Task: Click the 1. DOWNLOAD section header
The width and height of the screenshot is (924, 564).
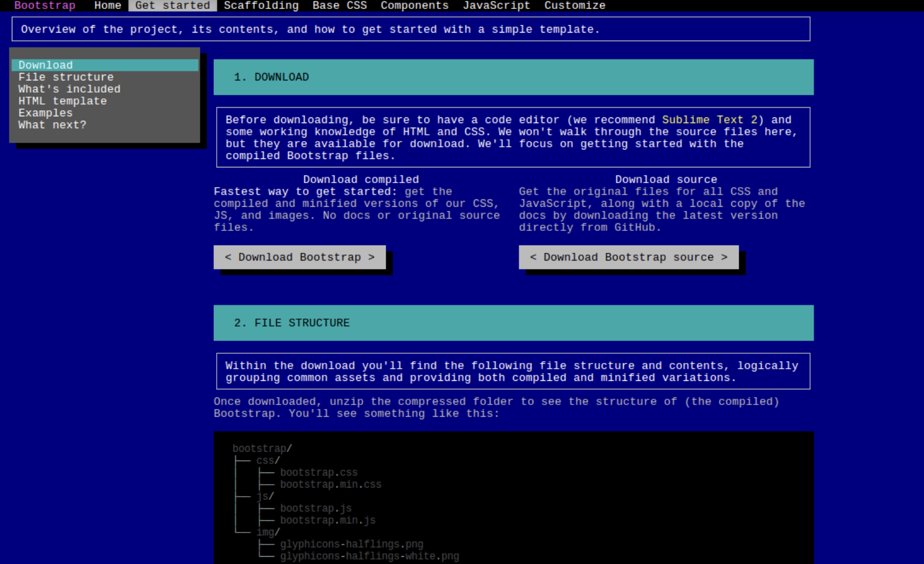Action: 513,77
